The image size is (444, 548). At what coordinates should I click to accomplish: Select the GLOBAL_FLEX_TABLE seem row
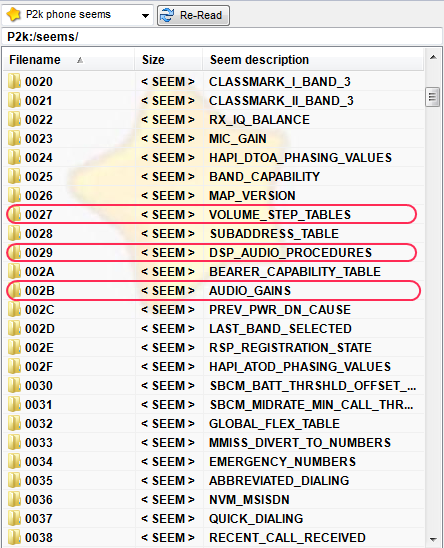[x=214, y=424]
